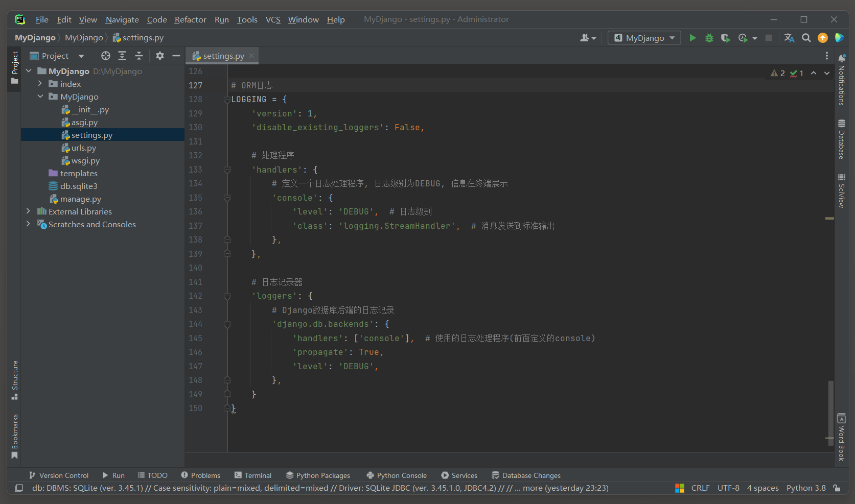Toggle the read-only lock icon in the status bar
Screen dimensions: 855x504
837,488
